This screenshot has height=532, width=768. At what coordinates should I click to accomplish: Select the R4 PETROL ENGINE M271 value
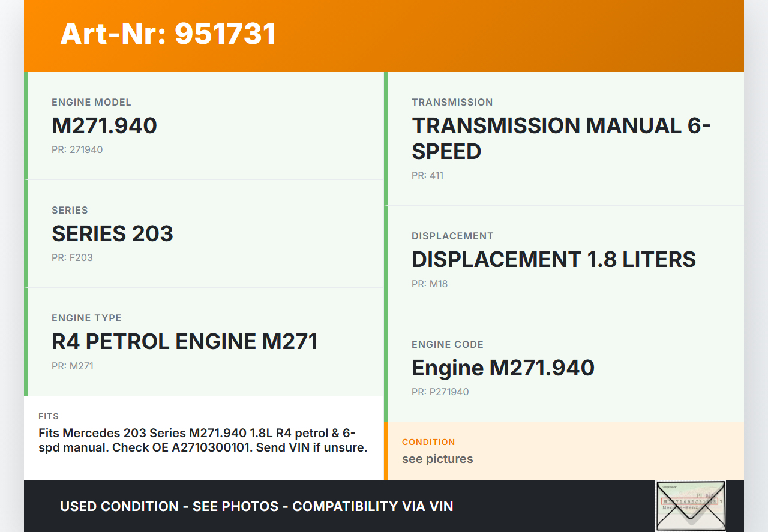pos(184,341)
